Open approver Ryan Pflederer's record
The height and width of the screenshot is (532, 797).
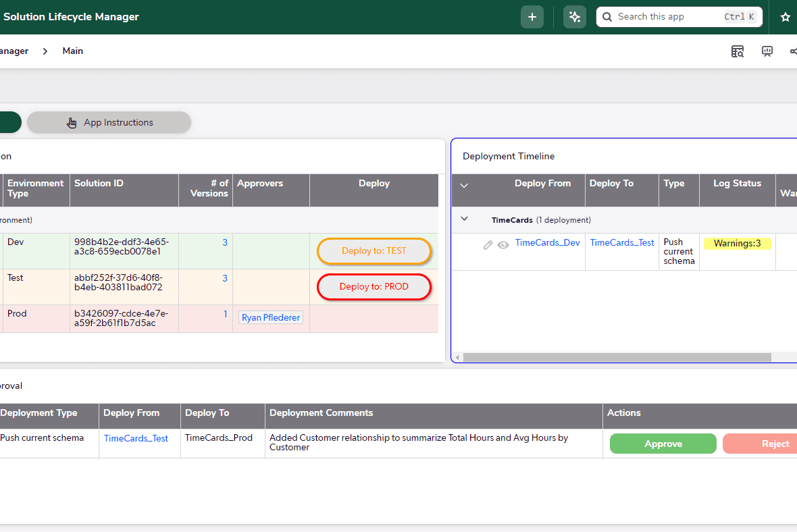pos(270,317)
